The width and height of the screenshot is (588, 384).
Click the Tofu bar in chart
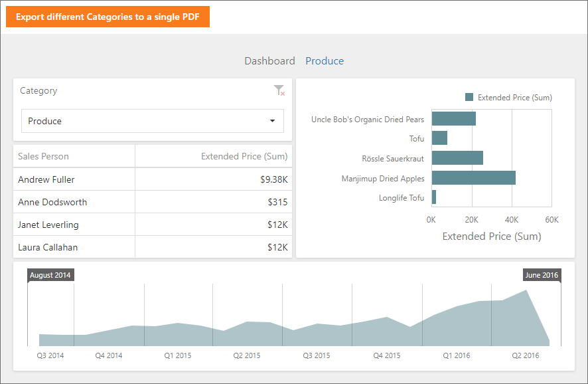tap(439, 138)
